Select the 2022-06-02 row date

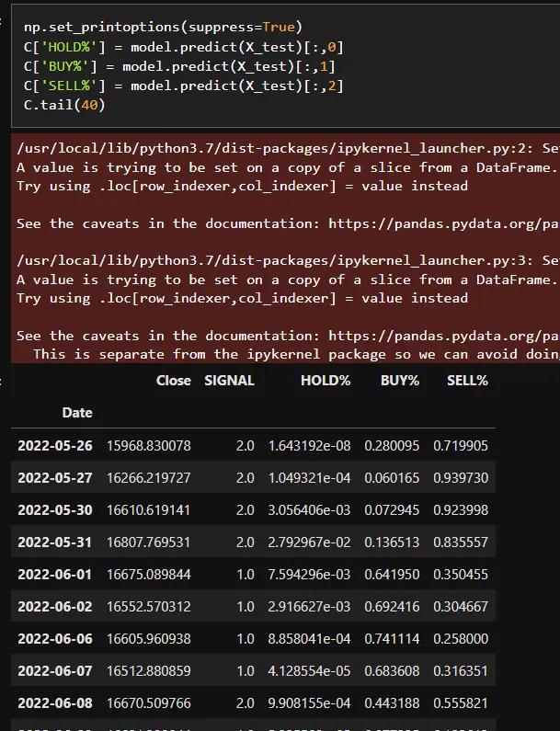[x=55, y=607]
